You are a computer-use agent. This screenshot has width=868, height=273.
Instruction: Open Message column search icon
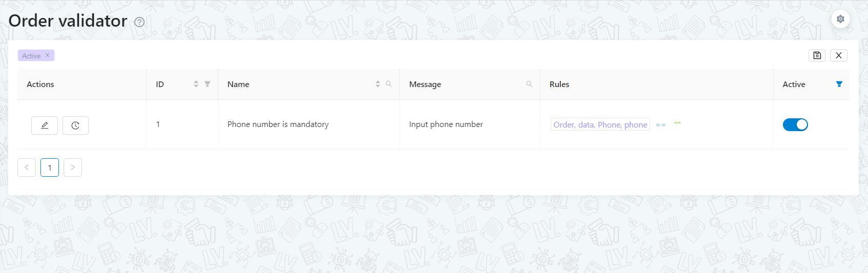pyautogui.click(x=529, y=84)
